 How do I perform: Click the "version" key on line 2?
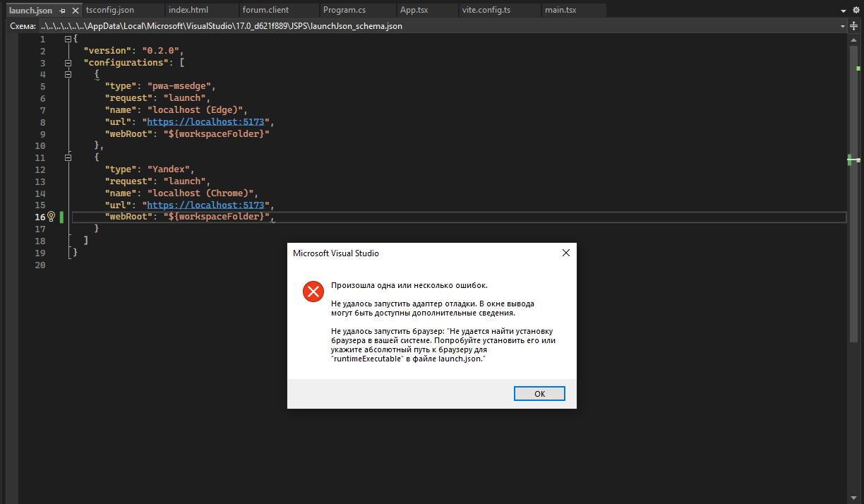pyautogui.click(x=107, y=51)
